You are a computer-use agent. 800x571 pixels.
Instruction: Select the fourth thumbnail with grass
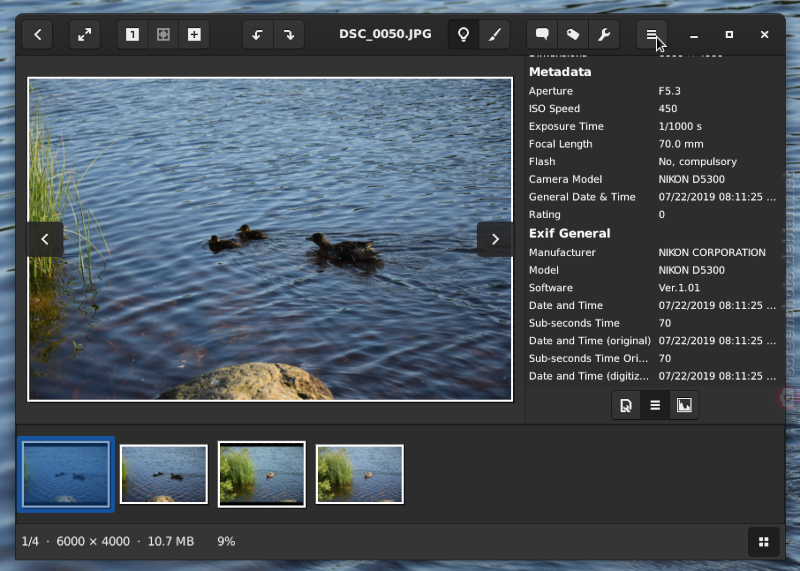tap(360, 474)
